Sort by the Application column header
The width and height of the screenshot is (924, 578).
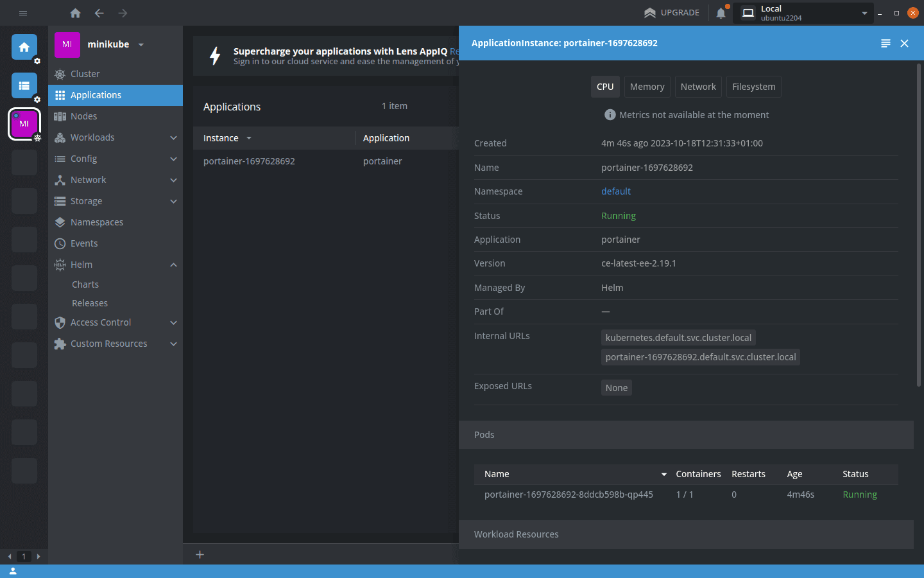pos(386,138)
